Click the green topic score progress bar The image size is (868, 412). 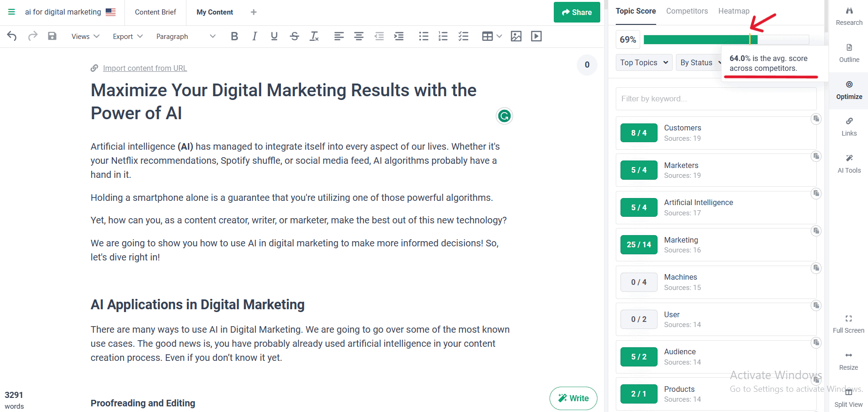pos(700,39)
